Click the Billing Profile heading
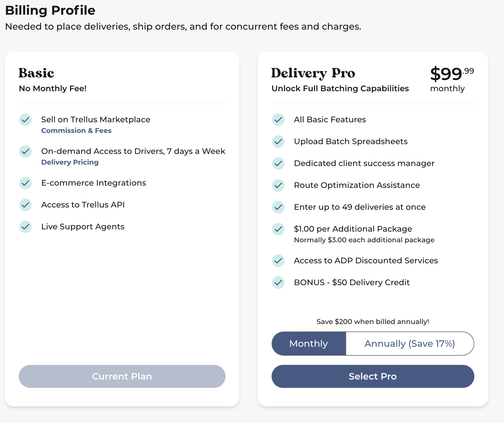The height and width of the screenshot is (423, 504). tap(50, 10)
